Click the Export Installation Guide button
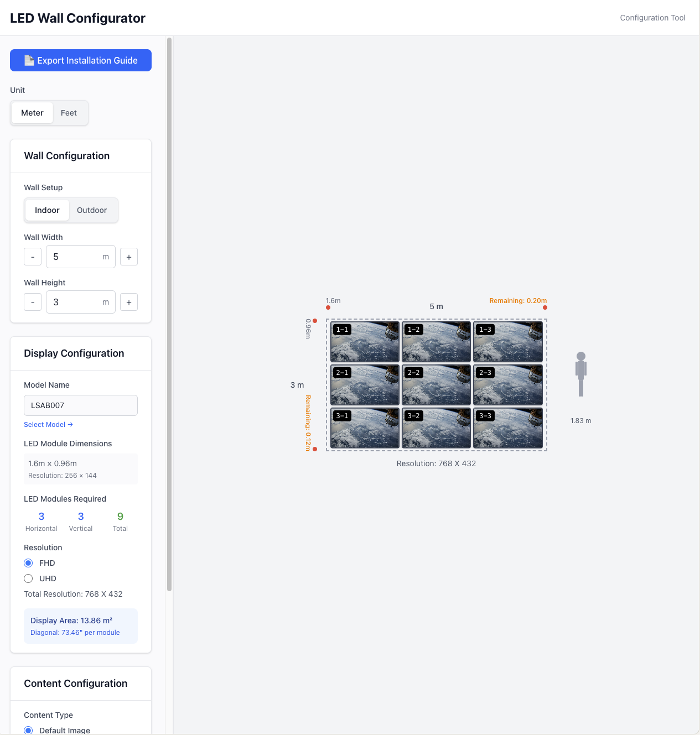This screenshot has height=735, width=700. [x=80, y=60]
